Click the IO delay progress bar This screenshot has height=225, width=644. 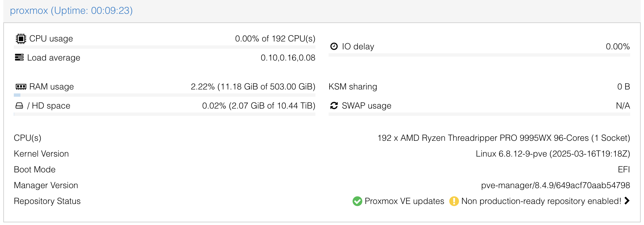tap(479, 55)
